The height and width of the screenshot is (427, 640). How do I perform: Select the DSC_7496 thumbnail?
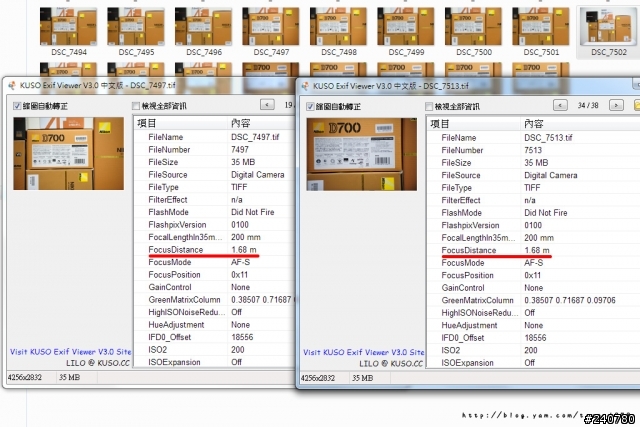(x=203, y=27)
